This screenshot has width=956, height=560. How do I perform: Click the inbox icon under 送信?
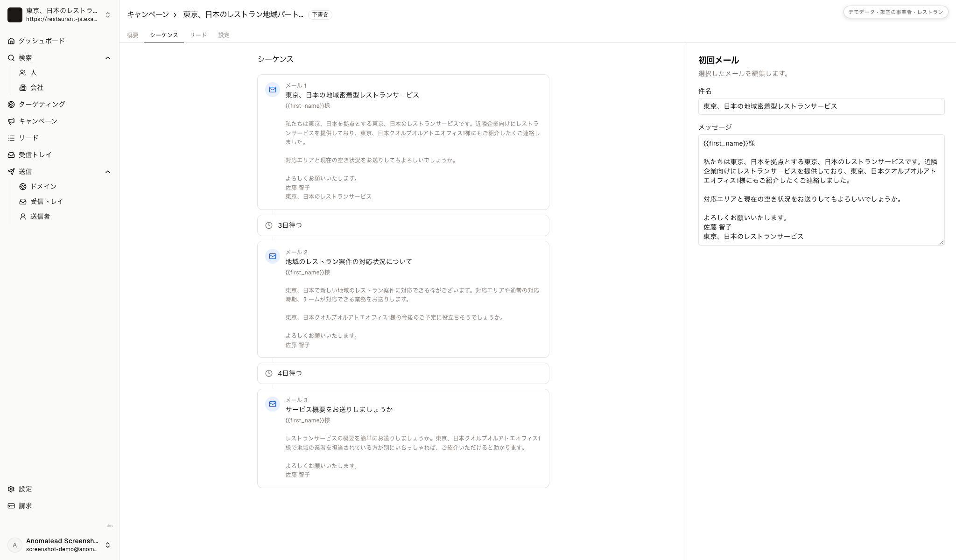coord(23,202)
